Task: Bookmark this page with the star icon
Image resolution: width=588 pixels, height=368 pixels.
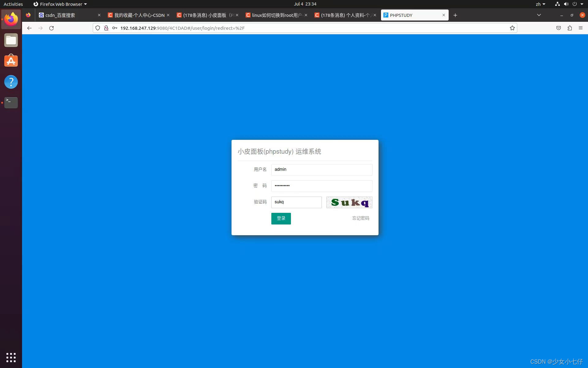Action: pos(512,28)
